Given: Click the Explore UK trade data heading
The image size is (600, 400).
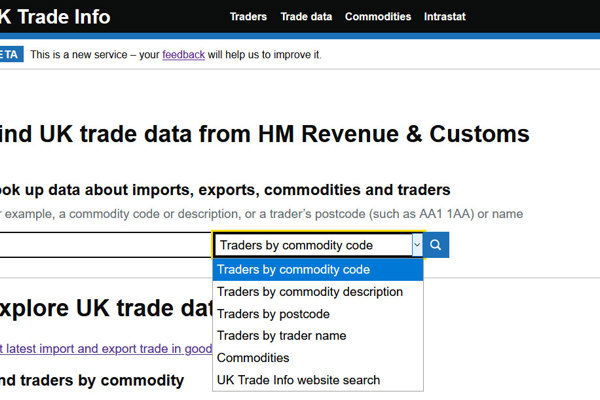Looking at the screenshot, I should (x=106, y=309).
